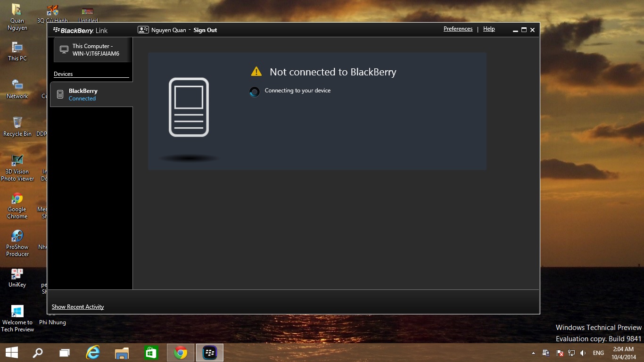Click 'Connecting to your device' text
Viewport: 644px width, 362px height.
297,90
